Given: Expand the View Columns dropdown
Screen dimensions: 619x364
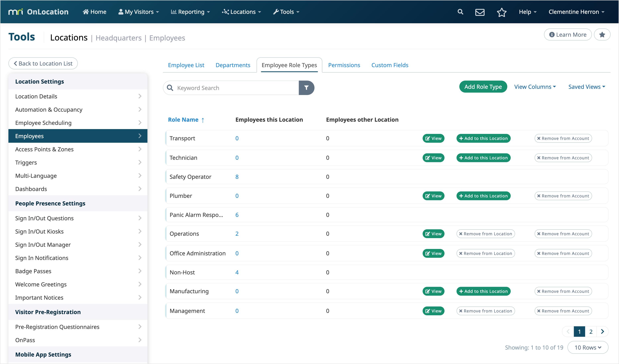Looking at the screenshot, I should pyautogui.click(x=535, y=87).
